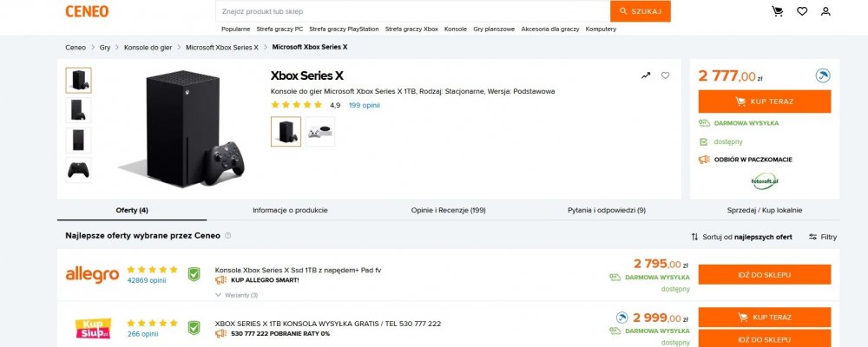Open the user account icon
Image resolution: width=868 pixels, height=347 pixels.
pyautogui.click(x=825, y=11)
